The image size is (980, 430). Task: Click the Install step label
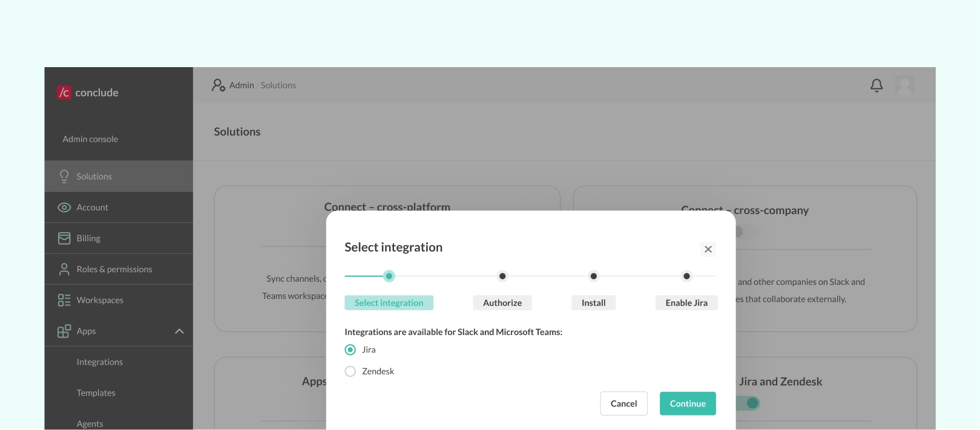(x=594, y=303)
